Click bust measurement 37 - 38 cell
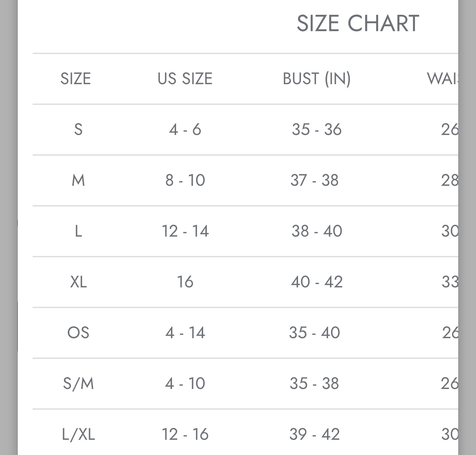 [x=314, y=180]
